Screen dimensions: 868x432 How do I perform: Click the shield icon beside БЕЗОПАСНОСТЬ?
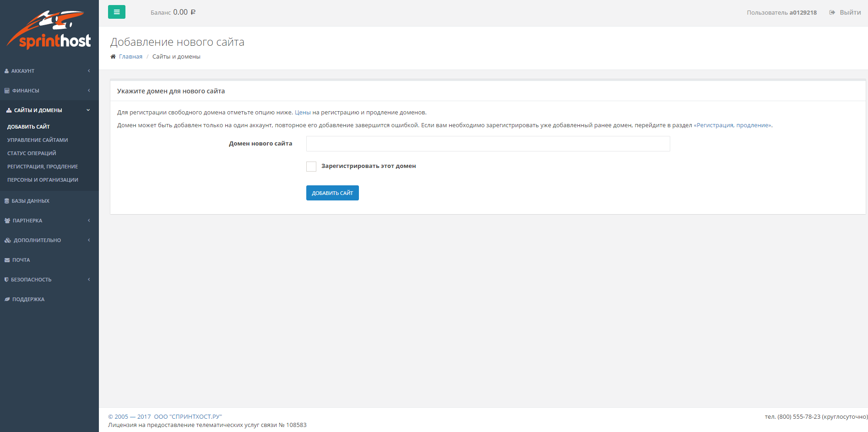(x=6, y=280)
